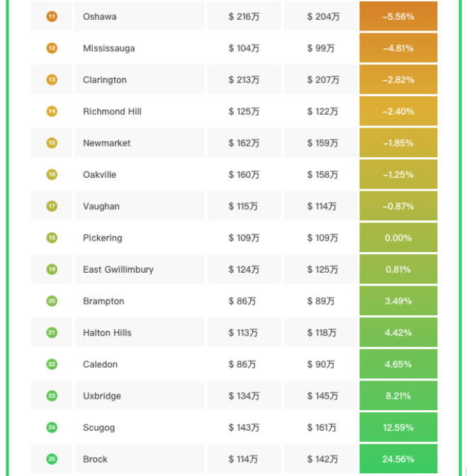467x476 pixels.
Task: Select the 0.00% change cell for Pickering
Action: 398,238
